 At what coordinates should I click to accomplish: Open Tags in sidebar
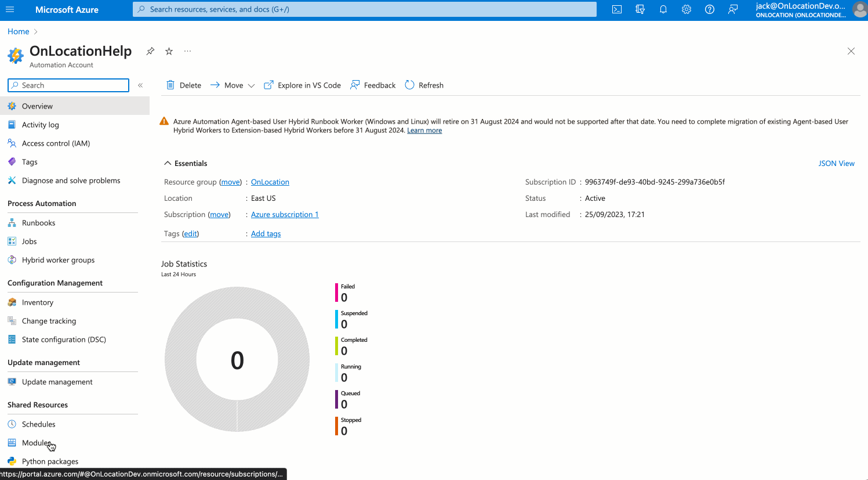(x=75, y=162)
